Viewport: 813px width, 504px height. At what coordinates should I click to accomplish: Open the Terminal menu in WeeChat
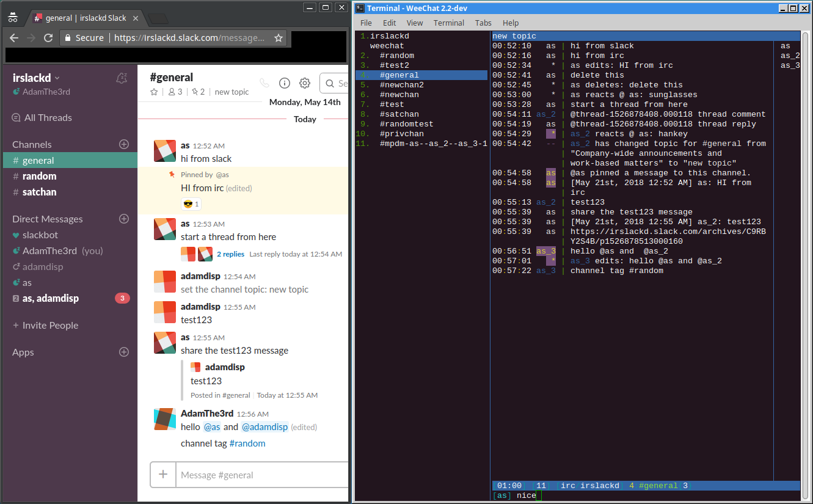449,23
